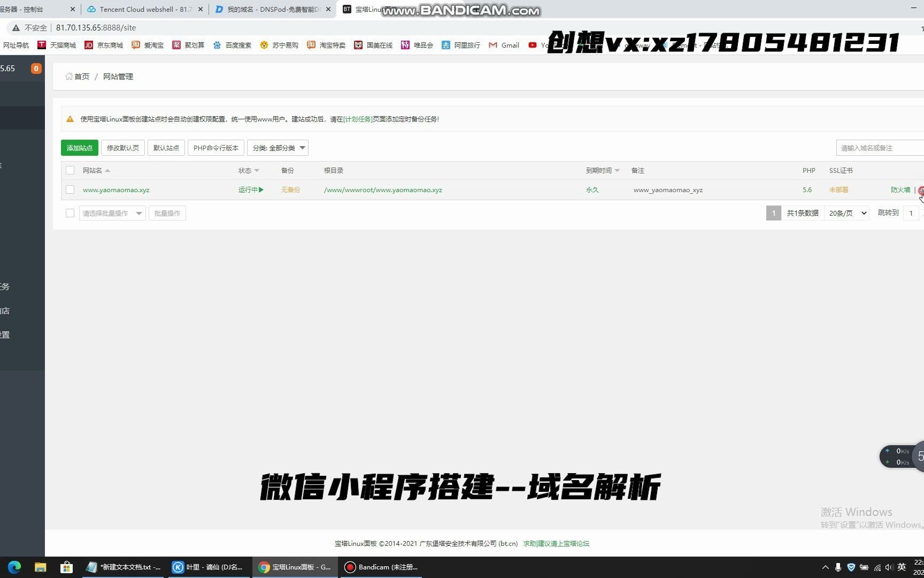The image size is (924, 578).
Task: Click the 批量操作 button
Action: 167,213
